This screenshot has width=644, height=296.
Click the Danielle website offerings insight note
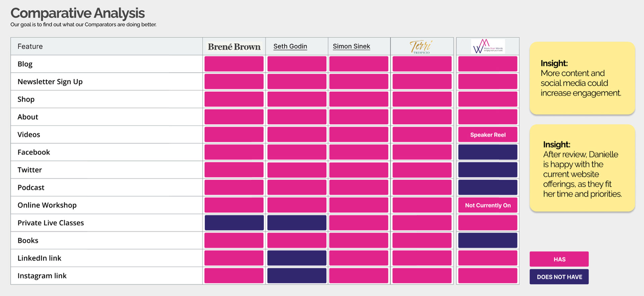click(582, 168)
